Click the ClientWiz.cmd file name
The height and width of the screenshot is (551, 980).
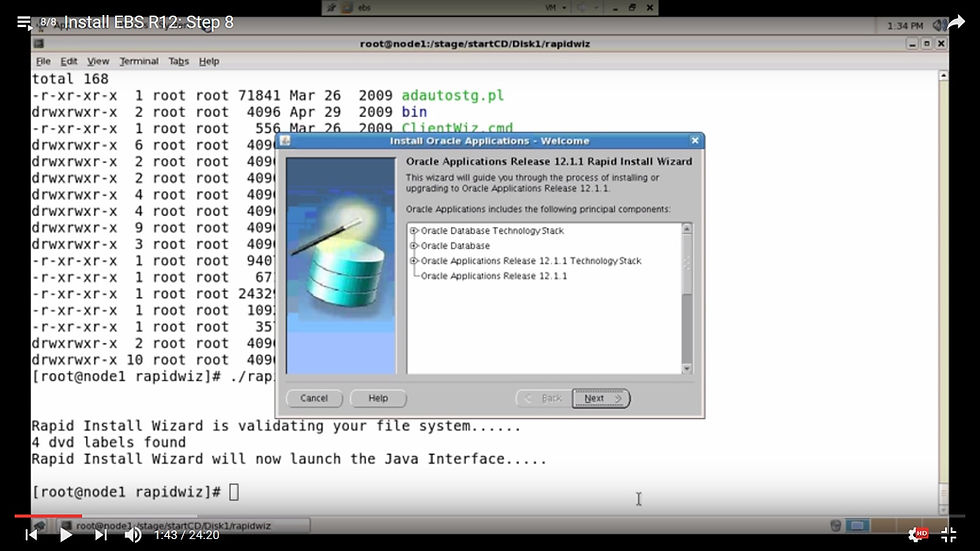pos(457,128)
